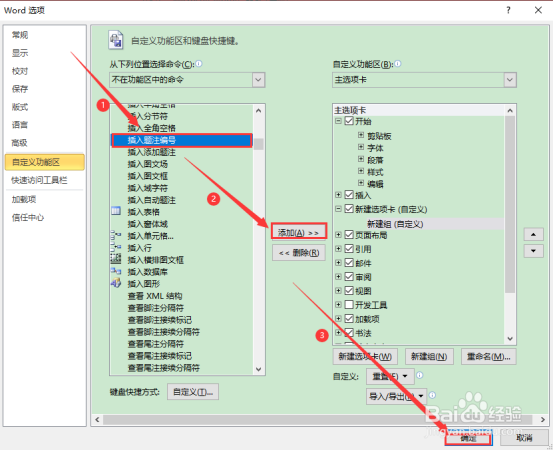The height and width of the screenshot is (451, 554).
Task: Click the 插入单元格 icon
Action: pos(116,235)
